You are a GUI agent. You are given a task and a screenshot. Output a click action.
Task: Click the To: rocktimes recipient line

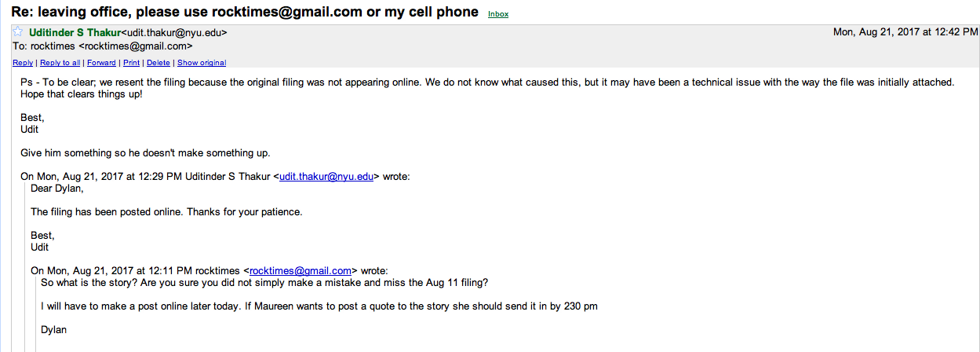(103, 46)
